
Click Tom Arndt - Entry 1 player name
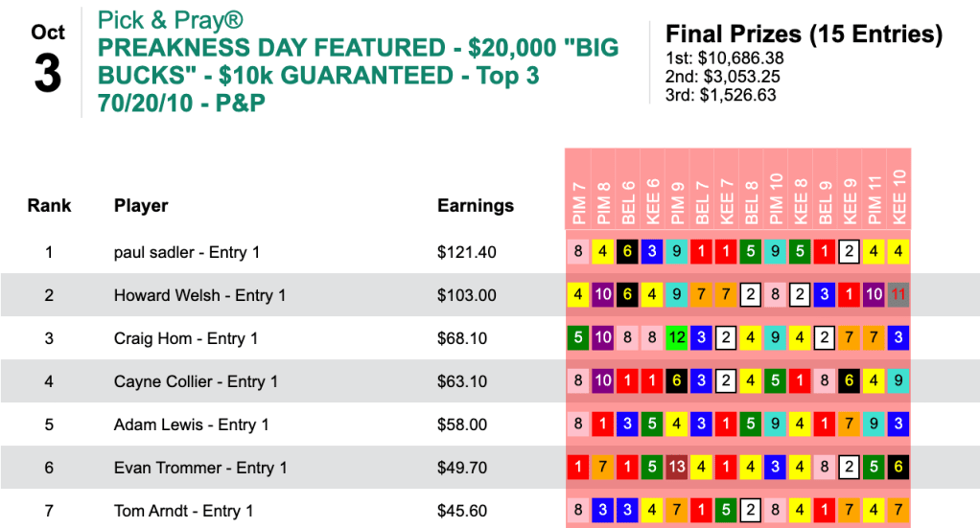(183, 512)
